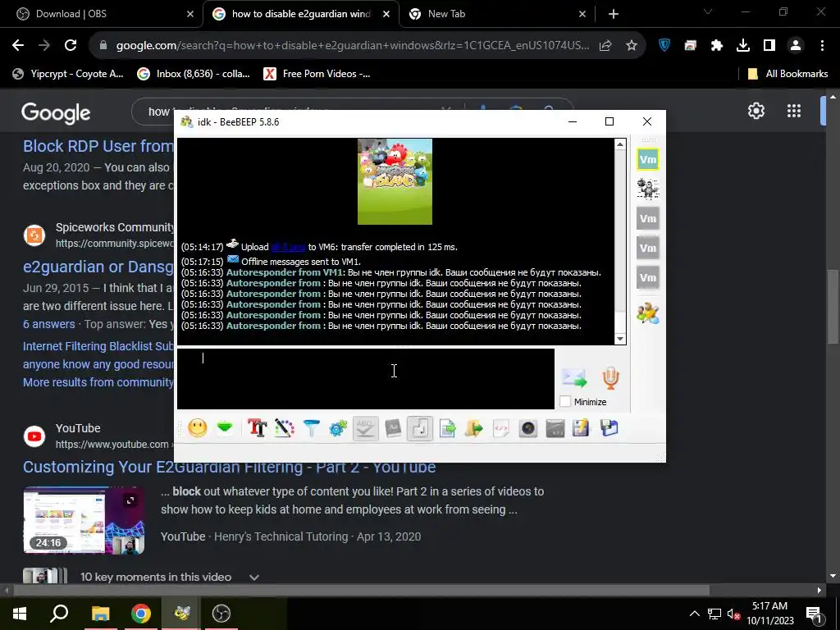Click the send file page icon
Screen dimensions: 840x630
[447, 428]
